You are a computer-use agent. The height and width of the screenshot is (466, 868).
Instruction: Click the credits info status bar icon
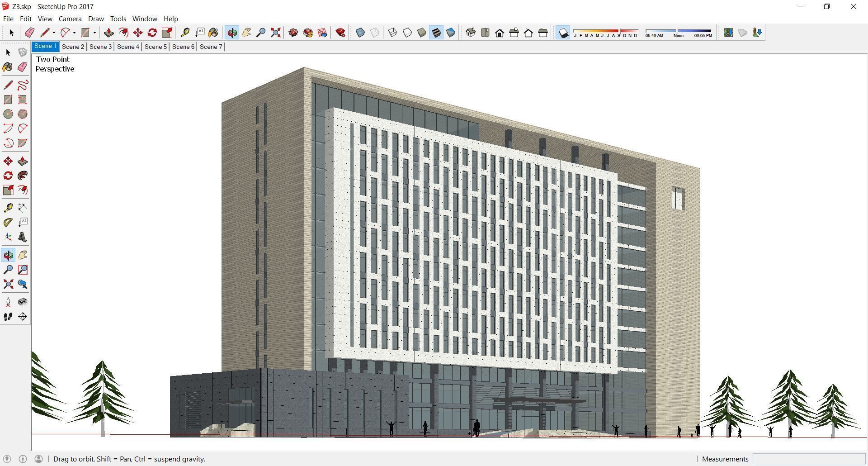pyautogui.click(x=23, y=459)
